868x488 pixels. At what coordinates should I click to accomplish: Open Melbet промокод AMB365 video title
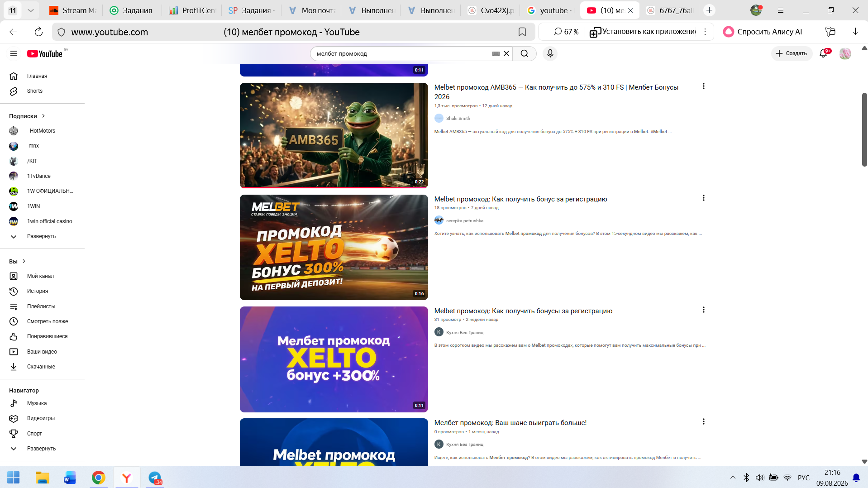(x=556, y=92)
